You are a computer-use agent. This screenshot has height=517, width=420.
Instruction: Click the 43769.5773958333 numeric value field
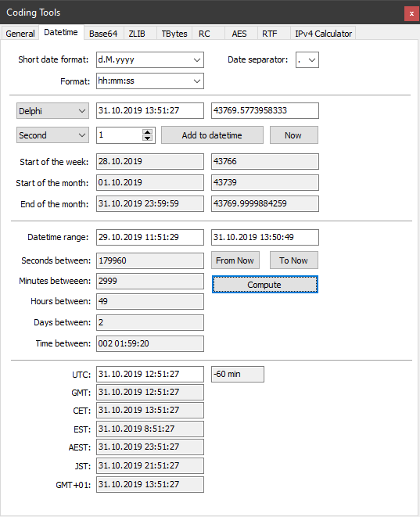(264, 110)
